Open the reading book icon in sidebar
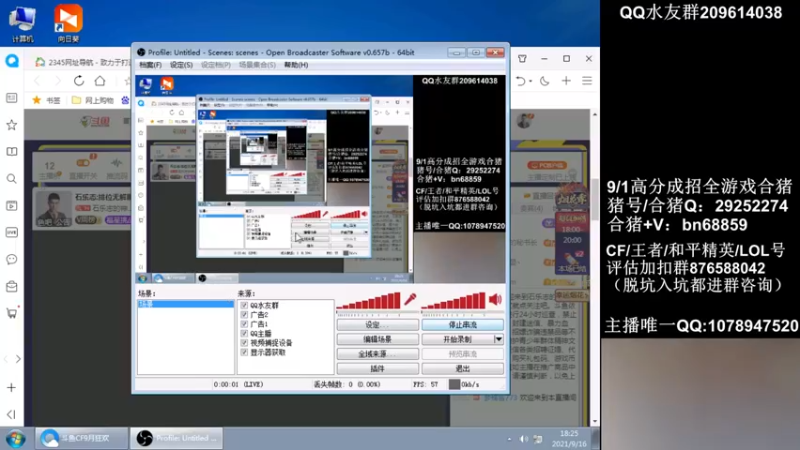Screen dimensions: 800x450 coord(11,152)
